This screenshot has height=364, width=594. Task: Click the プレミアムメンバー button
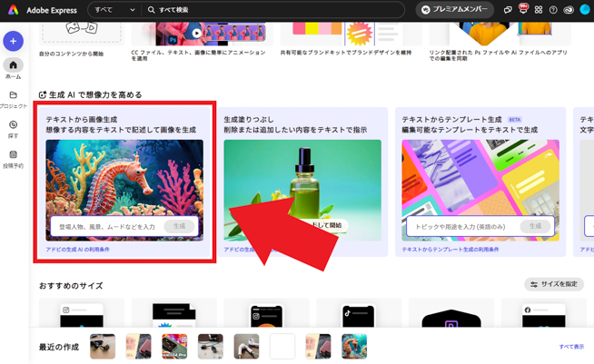pyautogui.click(x=455, y=10)
